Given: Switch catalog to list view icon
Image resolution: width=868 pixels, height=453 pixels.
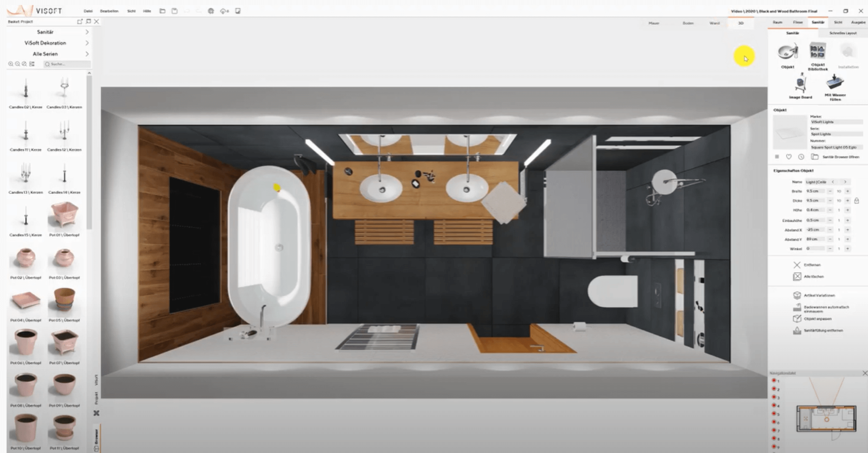Looking at the screenshot, I should point(32,64).
